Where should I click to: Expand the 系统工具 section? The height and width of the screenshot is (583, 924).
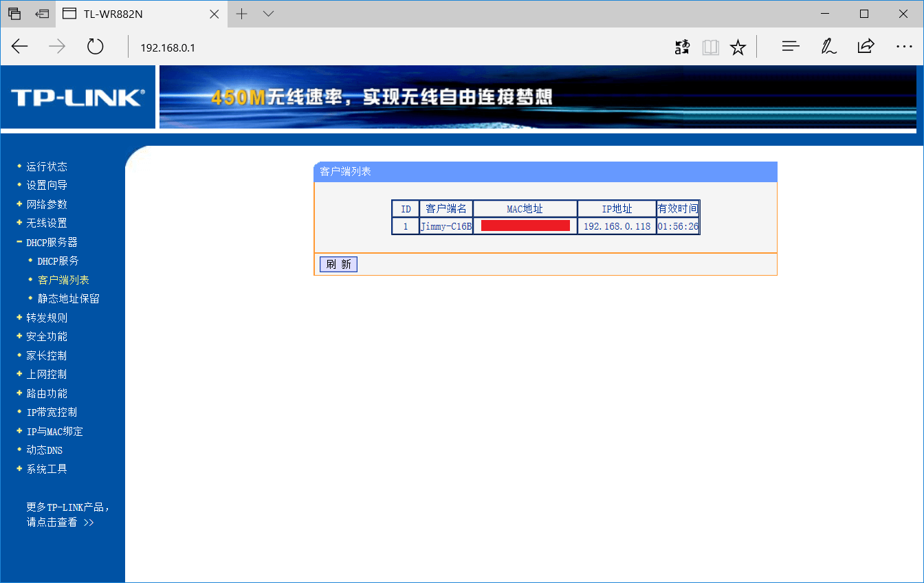pyautogui.click(x=46, y=468)
